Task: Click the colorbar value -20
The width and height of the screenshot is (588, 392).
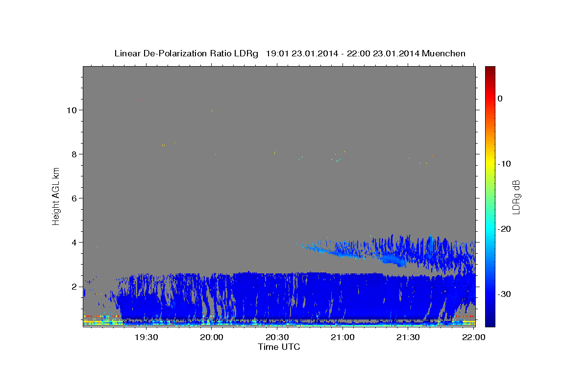Action: pyautogui.click(x=504, y=229)
